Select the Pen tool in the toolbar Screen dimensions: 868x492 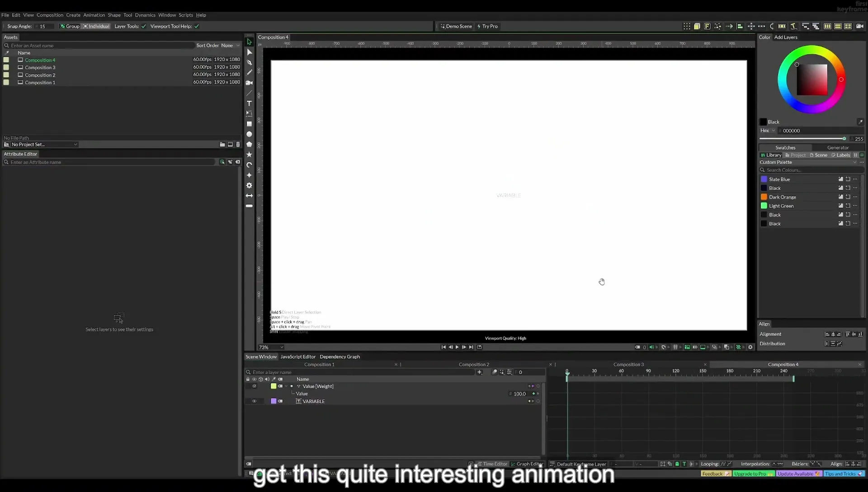(x=249, y=62)
